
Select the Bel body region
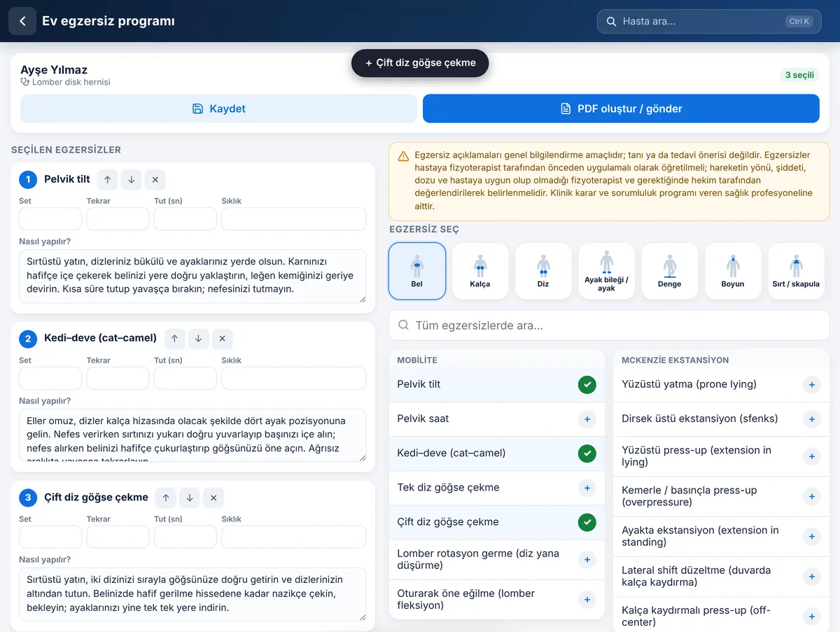click(x=417, y=271)
